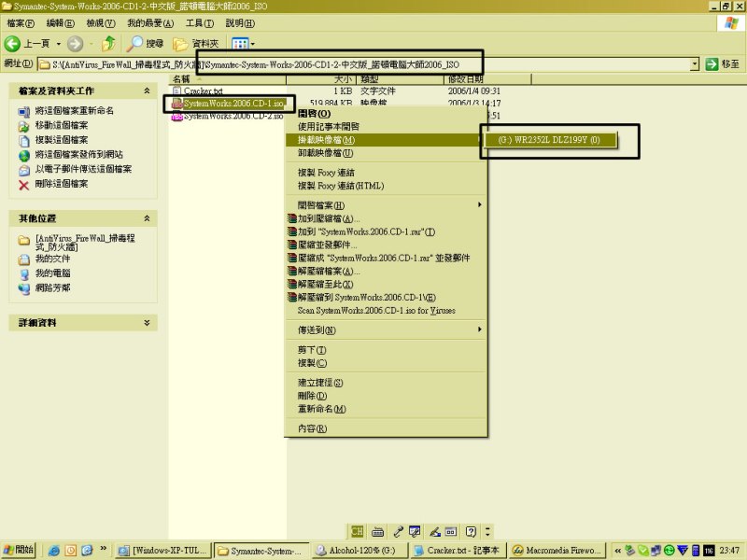This screenshot has height=560, width=747.
Task: Collapse the 檔案及資料夾工作 panel
Action: pyautogui.click(x=147, y=91)
